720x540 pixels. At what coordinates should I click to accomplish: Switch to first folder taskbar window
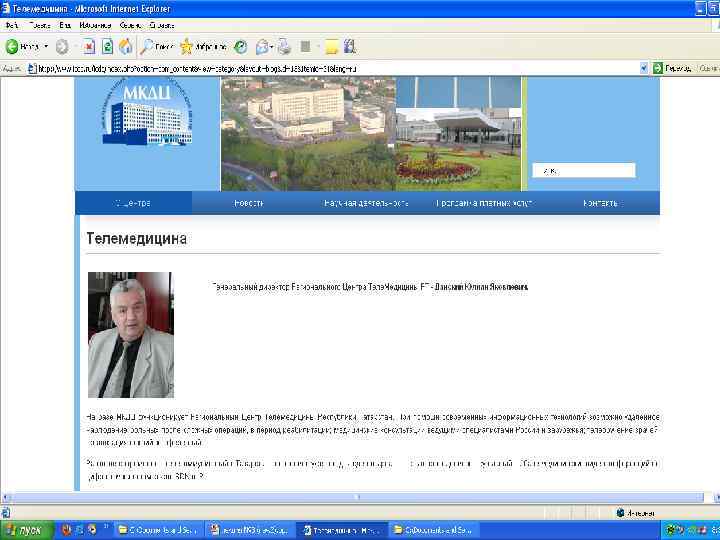tap(158, 530)
